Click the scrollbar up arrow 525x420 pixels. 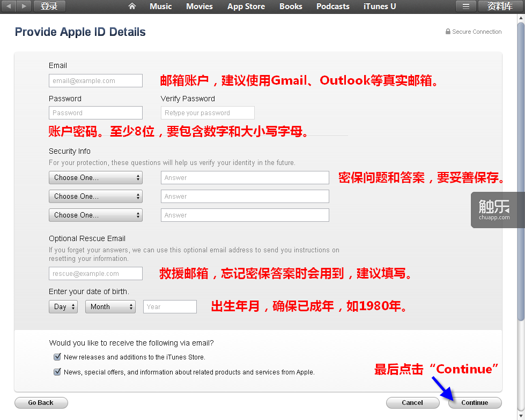click(x=521, y=17)
